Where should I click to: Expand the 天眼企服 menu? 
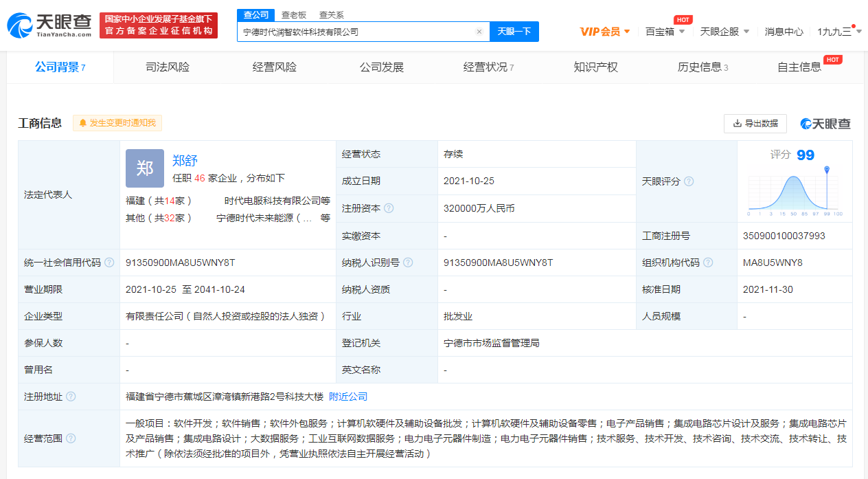tap(724, 32)
